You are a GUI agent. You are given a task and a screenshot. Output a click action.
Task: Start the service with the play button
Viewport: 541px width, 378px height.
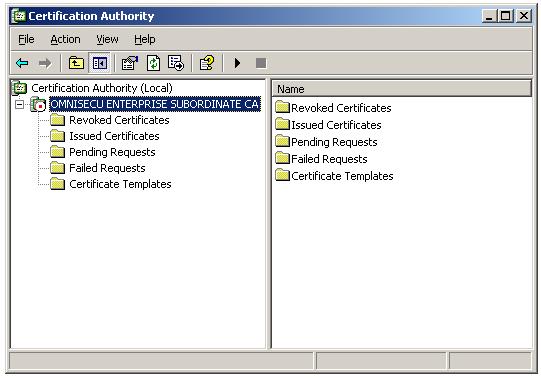237,63
